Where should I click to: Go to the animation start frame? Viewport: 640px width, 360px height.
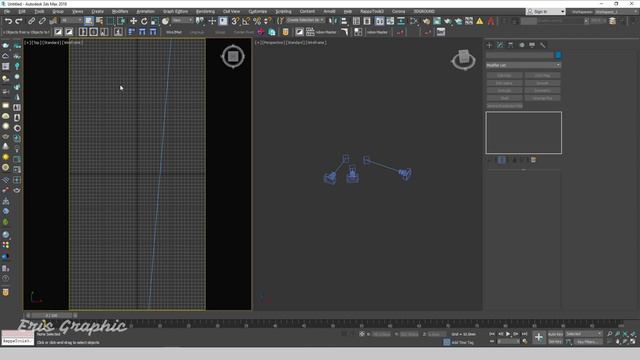coord(492,334)
